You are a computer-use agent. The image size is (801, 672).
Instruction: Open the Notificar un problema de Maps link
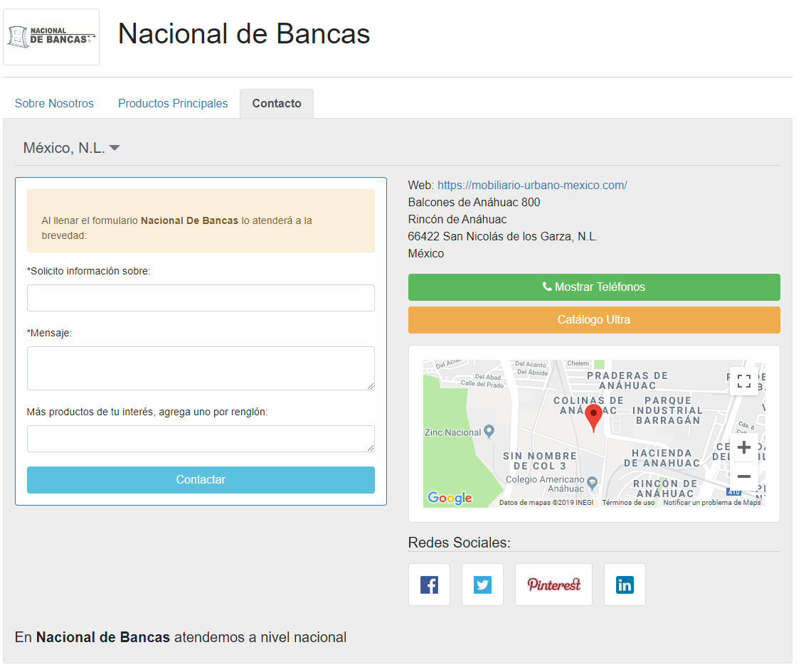[712, 502]
